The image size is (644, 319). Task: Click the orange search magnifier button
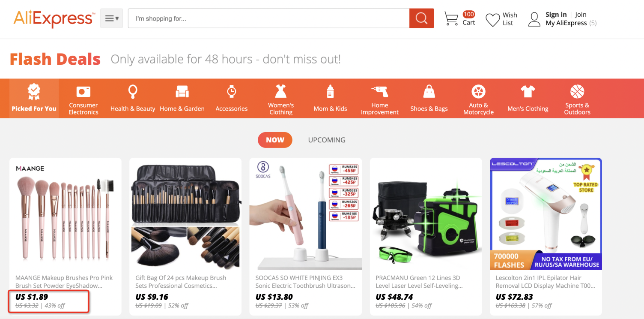421,18
